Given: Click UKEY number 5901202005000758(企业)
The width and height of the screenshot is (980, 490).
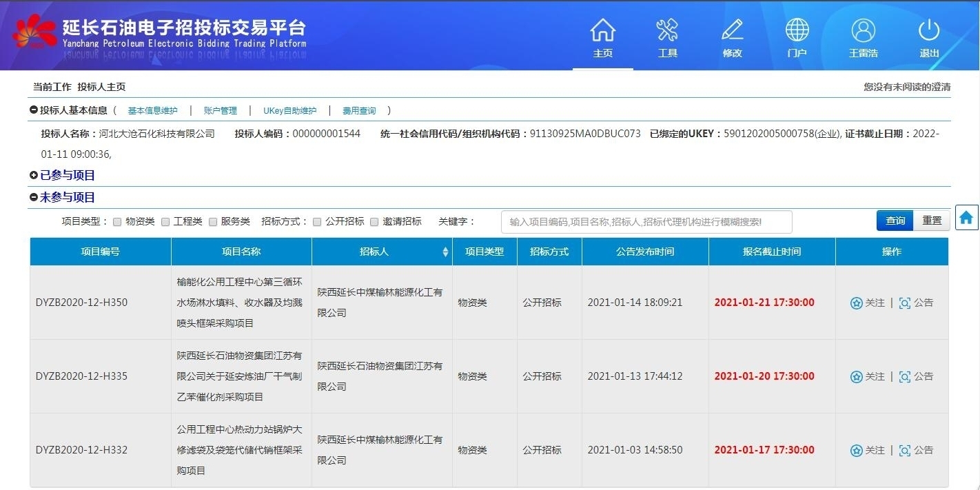Looking at the screenshot, I should (x=782, y=134).
